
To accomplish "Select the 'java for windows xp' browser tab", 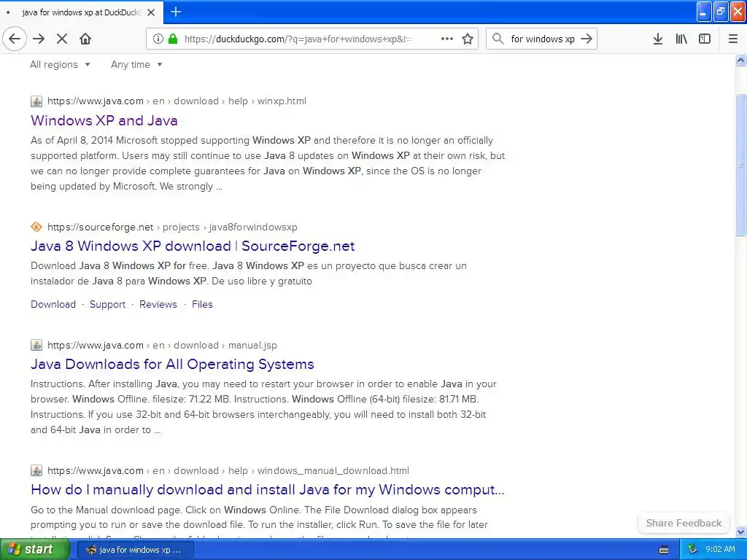I will coord(82,12).
